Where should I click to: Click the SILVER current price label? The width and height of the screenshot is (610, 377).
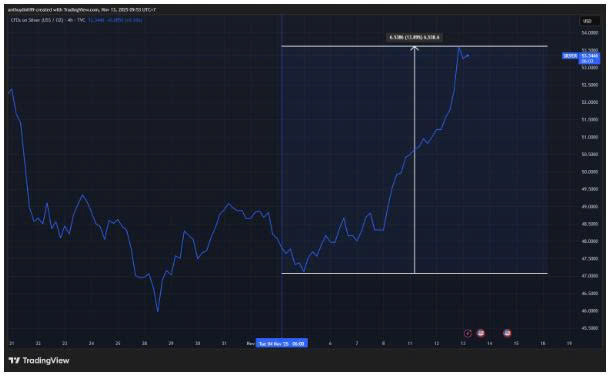[x=582, y=58]
